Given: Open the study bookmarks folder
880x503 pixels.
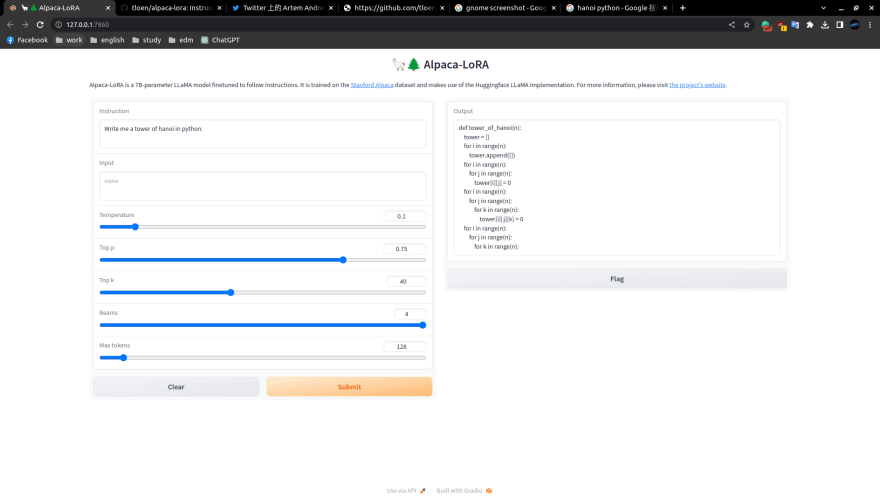Looking at the screenshot, I should pos(146,40).
